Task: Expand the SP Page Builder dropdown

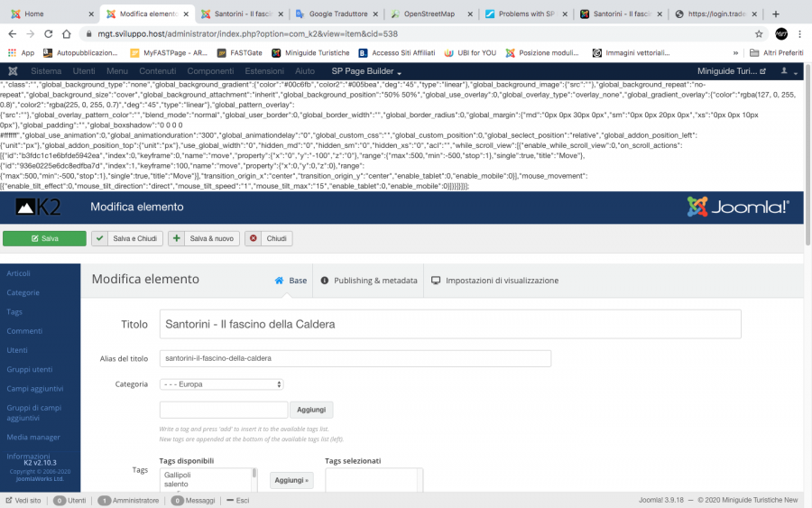Action: point(366,71)
